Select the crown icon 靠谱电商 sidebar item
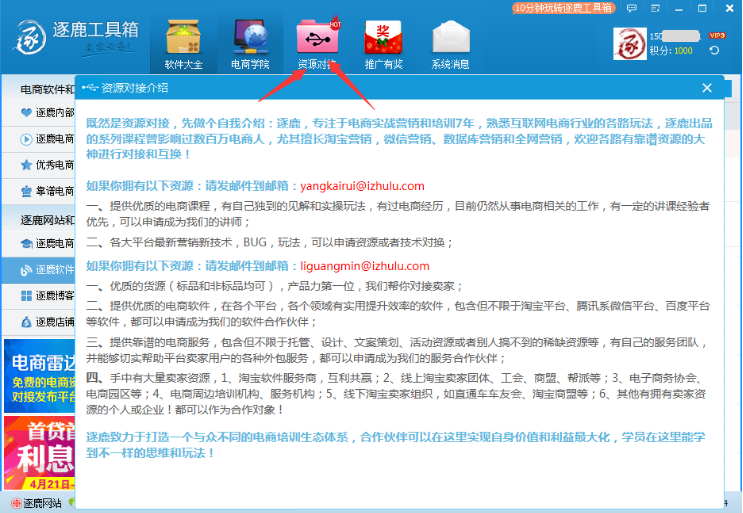This screenshot has height=513, width=743. (x=38, y=191)
